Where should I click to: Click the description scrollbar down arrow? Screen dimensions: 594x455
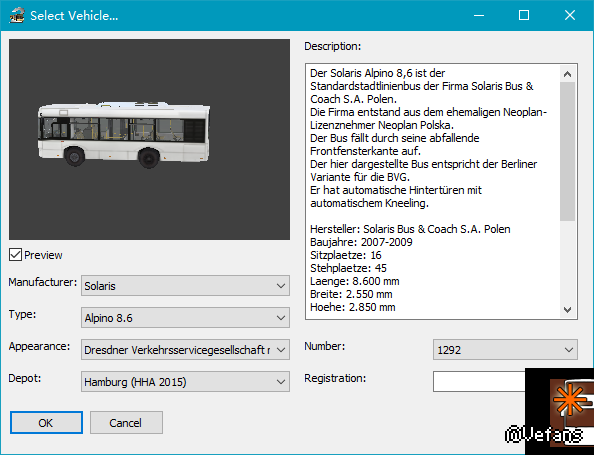[567, 310]
